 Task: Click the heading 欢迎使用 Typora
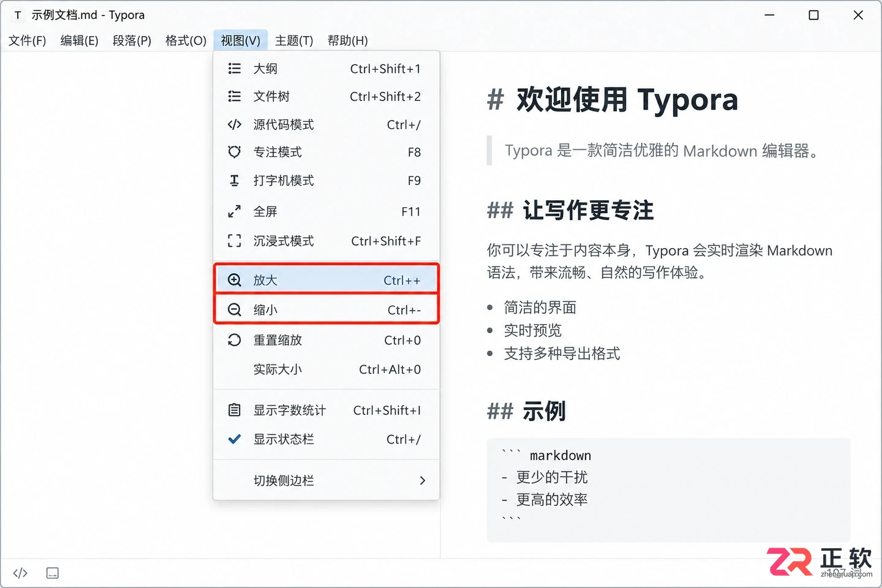click(x=627, y=100)
